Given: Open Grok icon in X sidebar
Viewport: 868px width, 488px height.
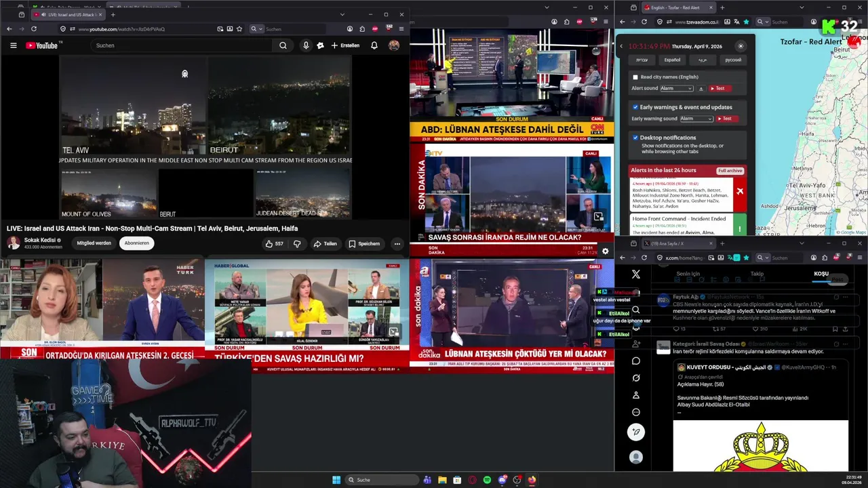Looking at the screenshot, I should tap(635, 378).
